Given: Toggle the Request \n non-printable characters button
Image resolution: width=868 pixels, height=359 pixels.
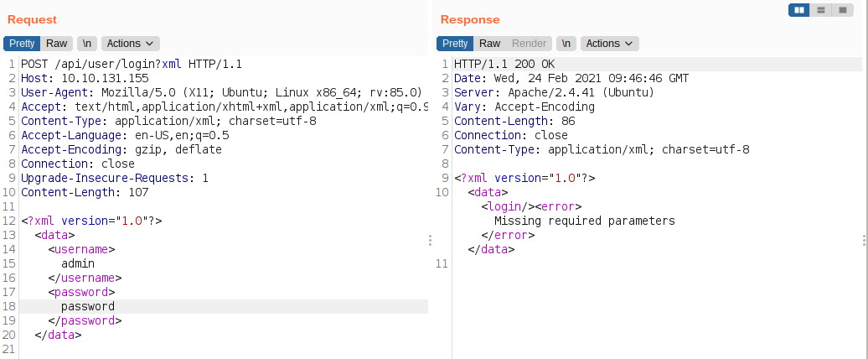Looking at the screenshot, I should pos(87,44).
